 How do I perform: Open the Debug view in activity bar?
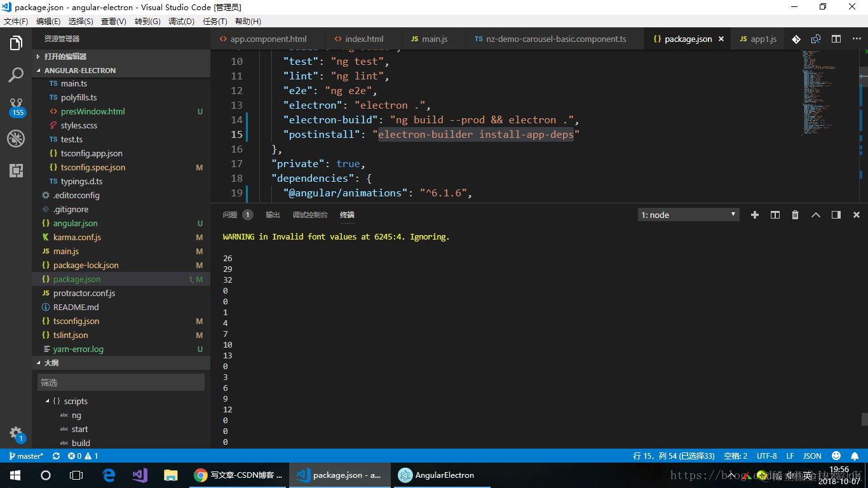coord(16,139)
